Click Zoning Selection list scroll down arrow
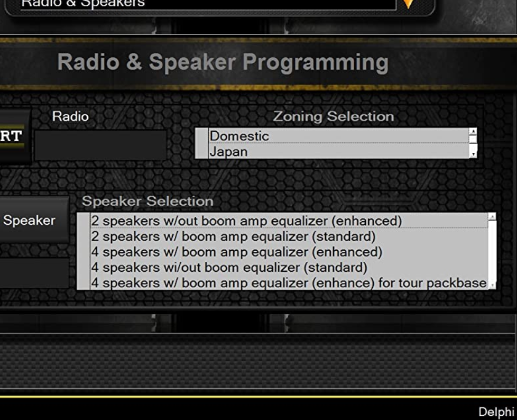517x420 pixels. point(473,154)
